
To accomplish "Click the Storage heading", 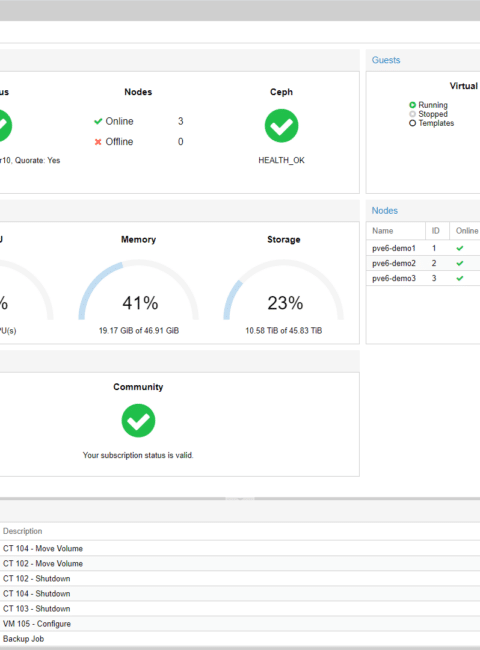I will tap(284, 240).
